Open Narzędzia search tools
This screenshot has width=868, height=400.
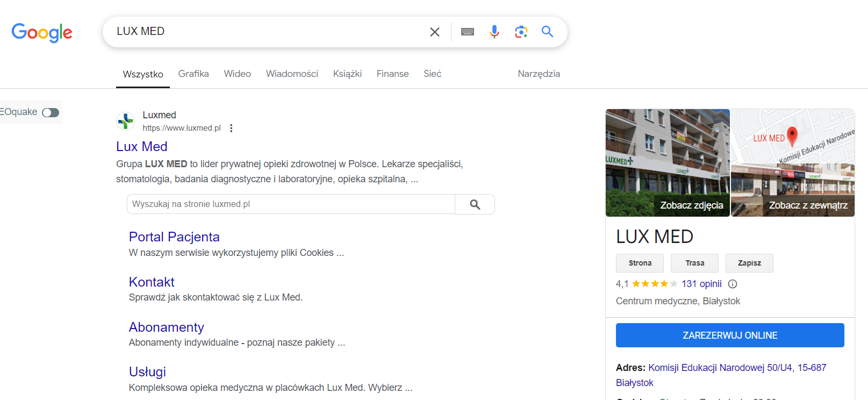click(539, 74)
